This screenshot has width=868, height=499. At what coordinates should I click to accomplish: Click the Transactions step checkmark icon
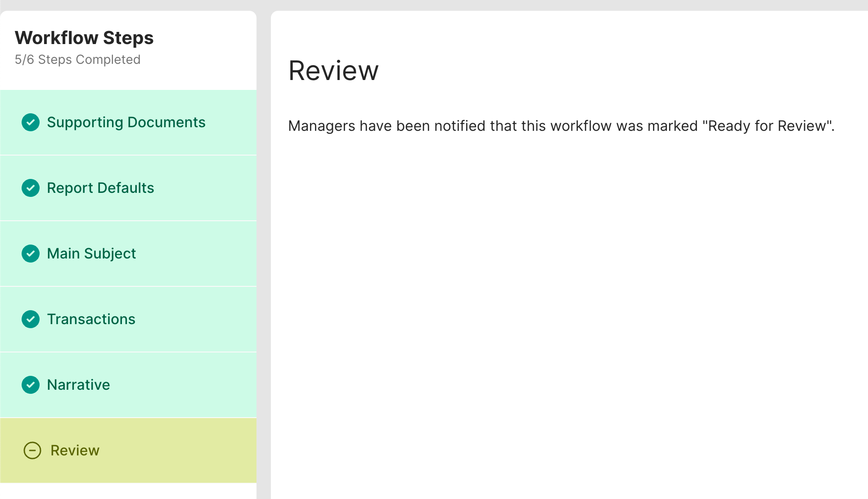click(x=31, y=319)
